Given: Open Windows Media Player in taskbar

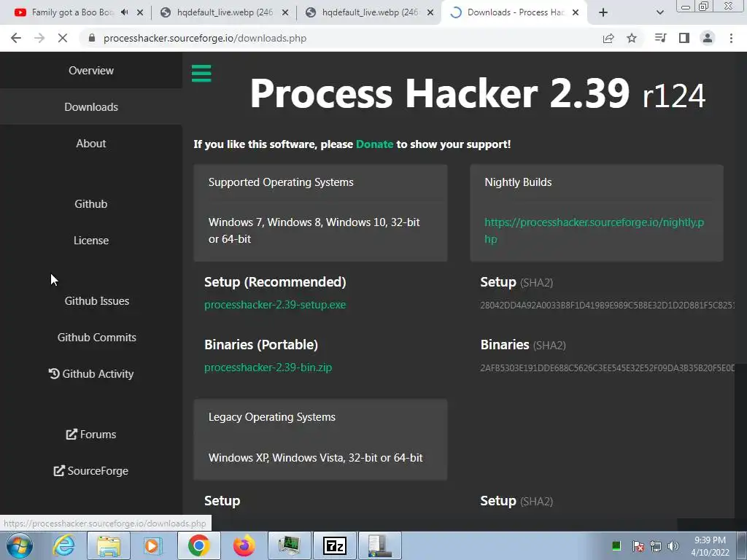Looking at the screenshot, I should (x=153, y=545).
